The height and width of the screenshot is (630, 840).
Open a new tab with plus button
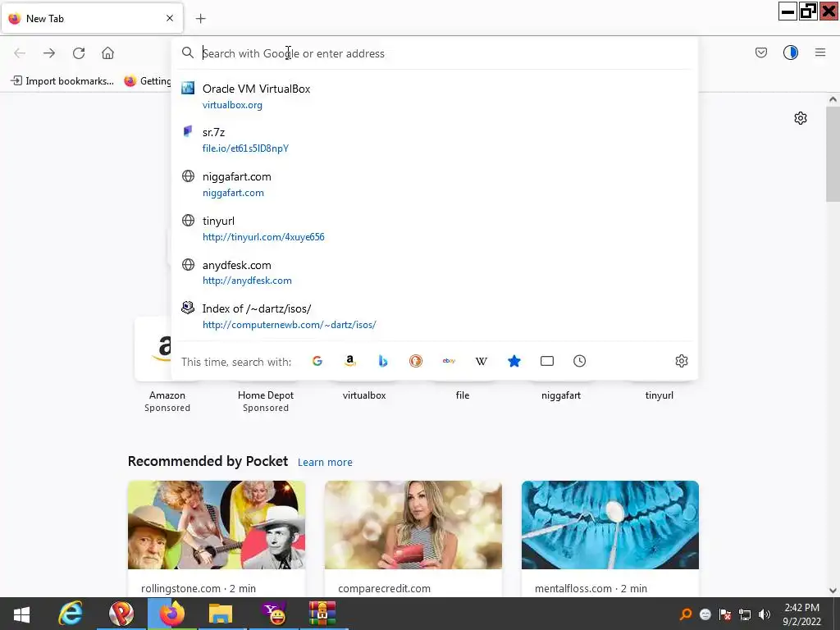(x=200, y=19)
